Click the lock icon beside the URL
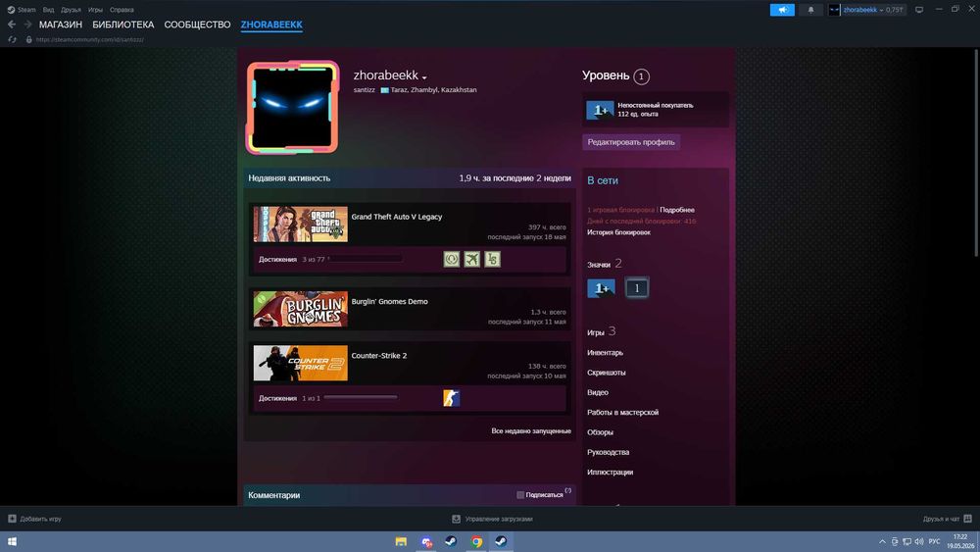The width and height of the screenshot is (980, 552). (28, 39)
